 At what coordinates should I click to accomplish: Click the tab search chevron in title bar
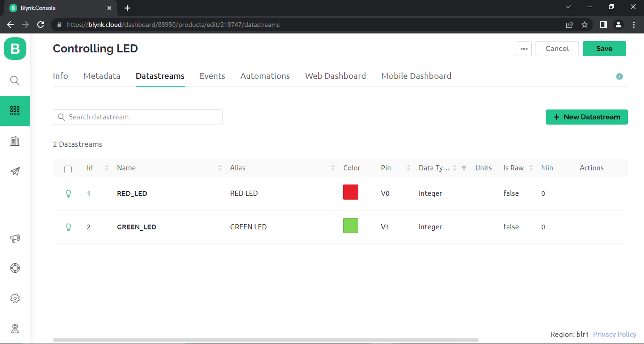pos(568,7)
